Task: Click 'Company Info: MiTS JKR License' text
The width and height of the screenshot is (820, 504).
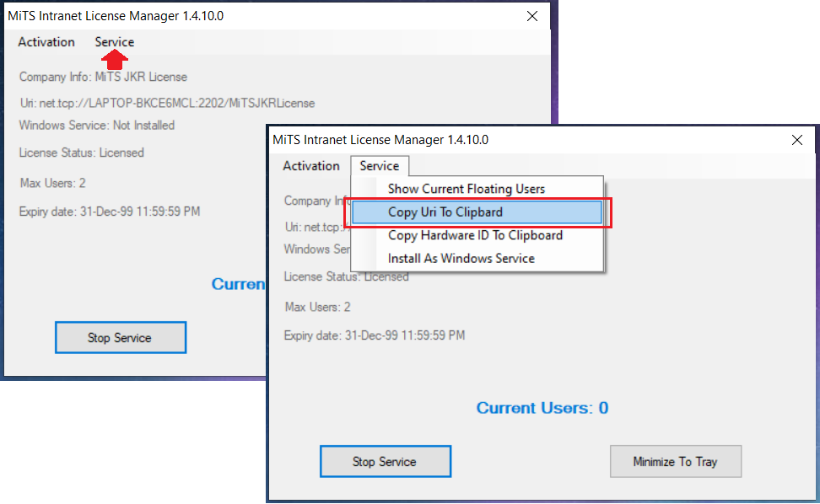Action: (x=103, y=78)
